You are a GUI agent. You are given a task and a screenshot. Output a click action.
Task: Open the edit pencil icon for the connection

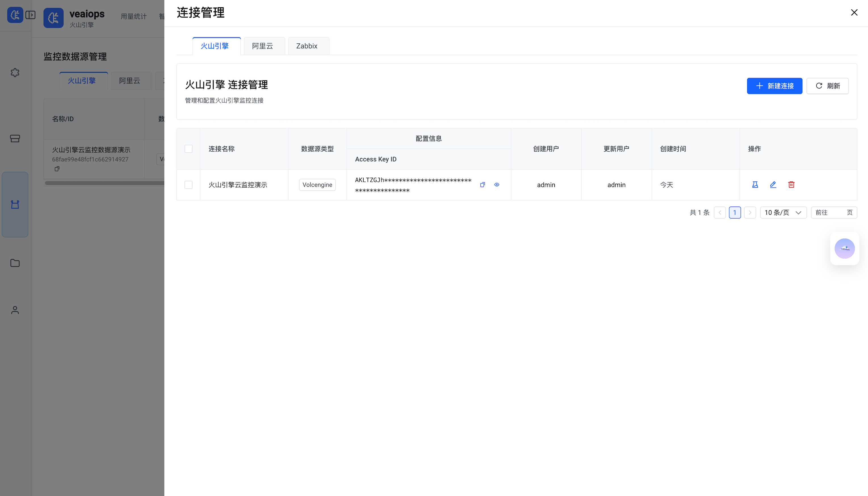(x=773, y=184)
